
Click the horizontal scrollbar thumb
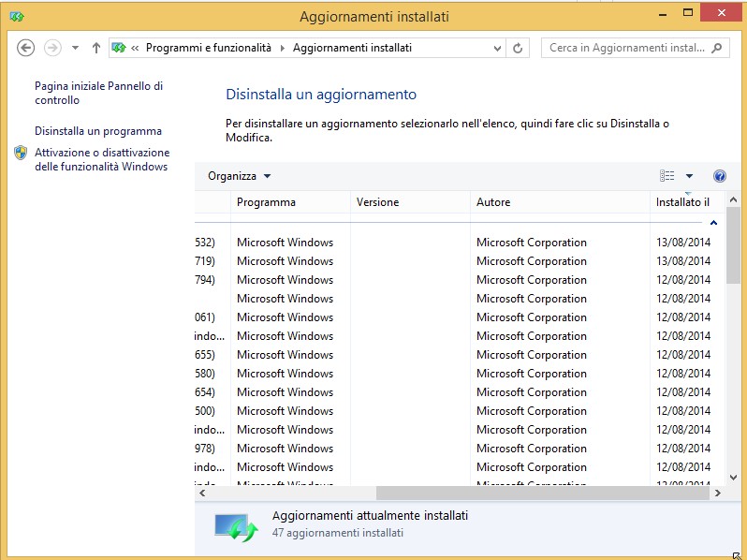pos(542,493)
